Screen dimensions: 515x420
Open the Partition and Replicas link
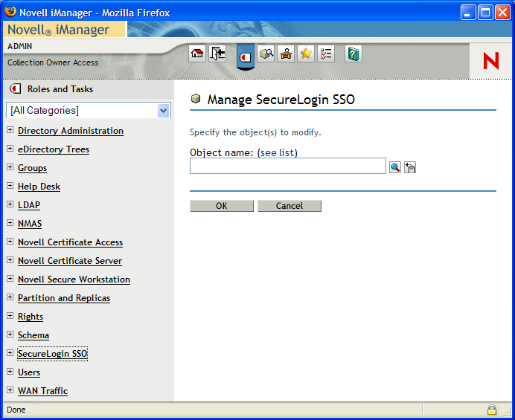coord(64,298)
